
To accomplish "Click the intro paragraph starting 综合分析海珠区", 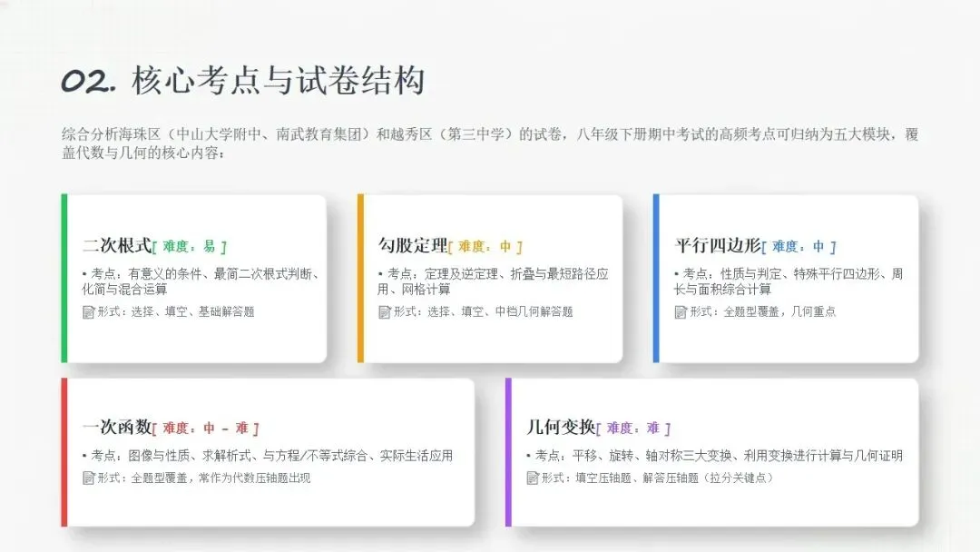I will [489, 143].
